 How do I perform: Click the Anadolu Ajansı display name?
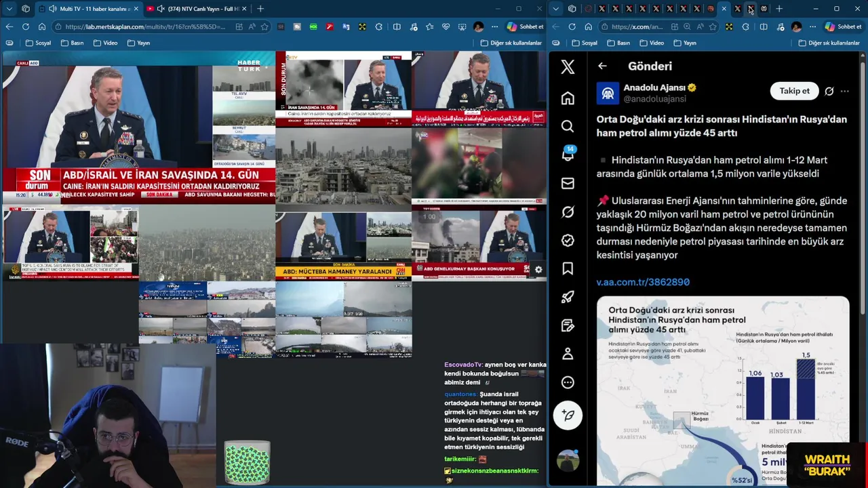(x=654, y=87)
